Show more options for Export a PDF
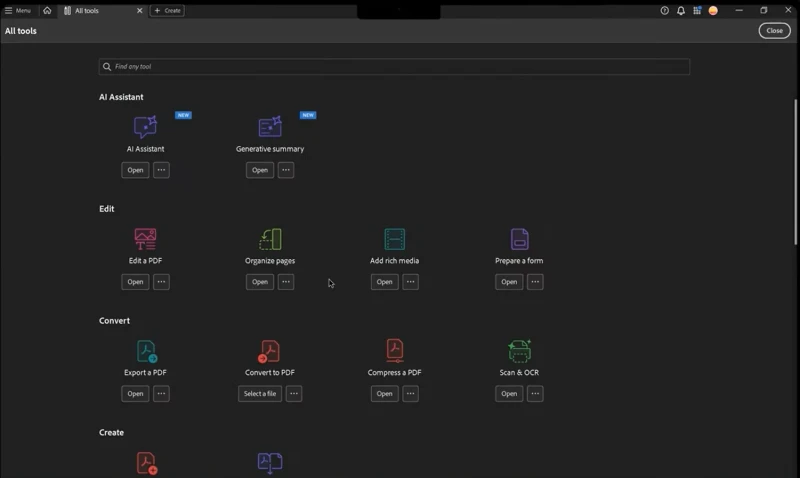The width and height of the screenshot is (800, 478). (161, 393)
